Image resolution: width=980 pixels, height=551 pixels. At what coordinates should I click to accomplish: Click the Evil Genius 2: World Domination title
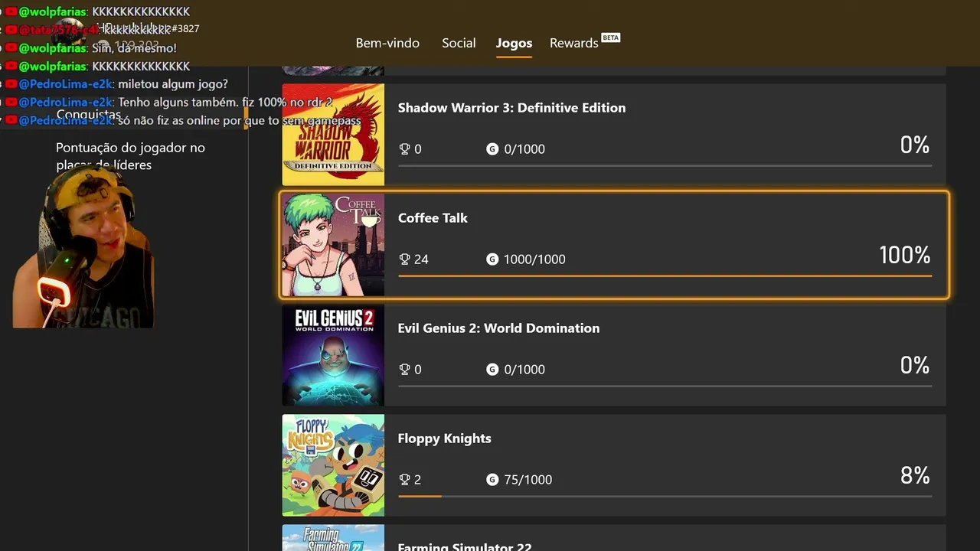(x=498, y=328)
